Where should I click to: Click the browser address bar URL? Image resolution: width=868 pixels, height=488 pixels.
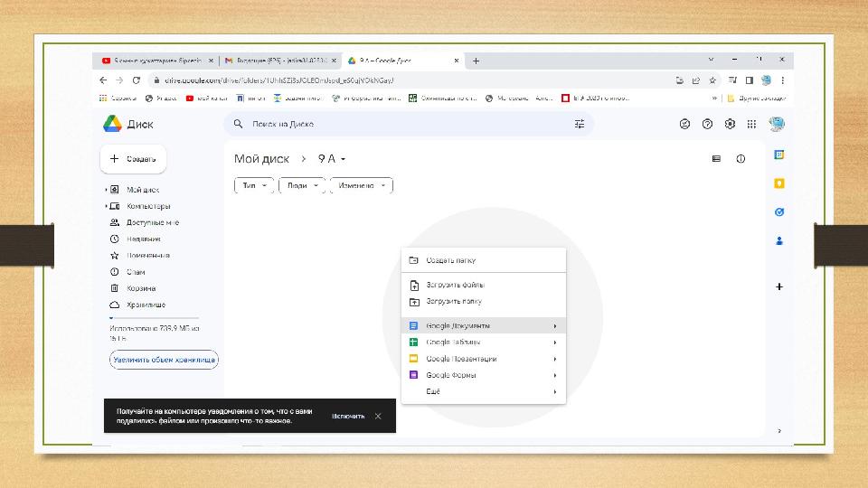click(279, 80)
